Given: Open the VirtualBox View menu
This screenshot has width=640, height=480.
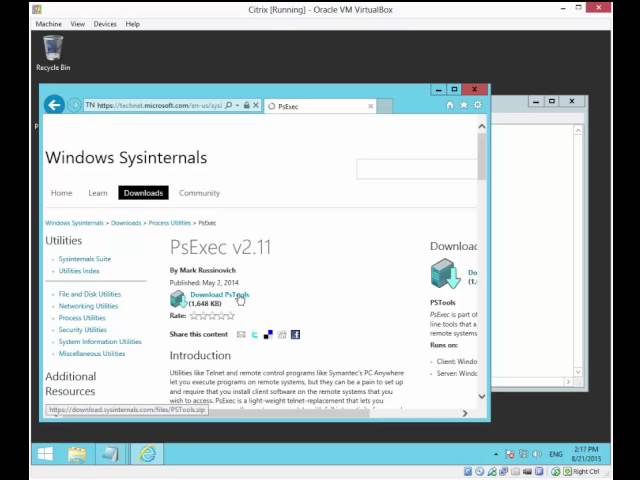Looking at the screenshot, I should pos(78,24).
